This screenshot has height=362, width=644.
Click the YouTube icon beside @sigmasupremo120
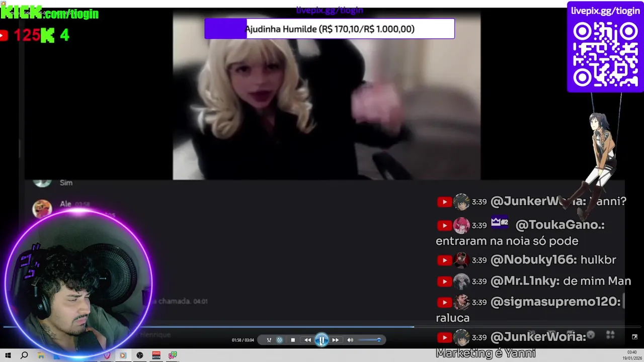[x=444, y=302]
